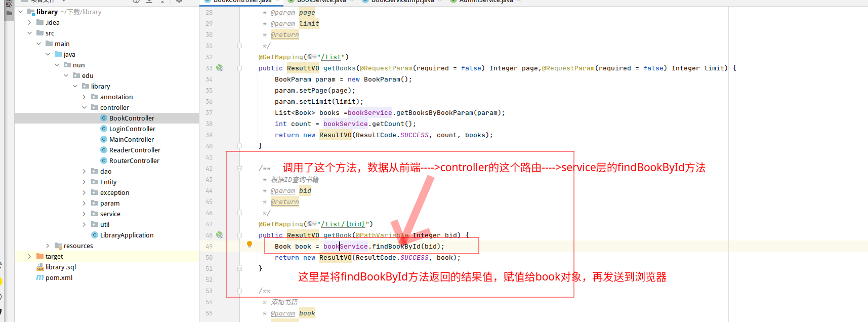This screenshot has width=868, height=322.
Task: Click "new BookParam()" on line 34
Action: (380, 79)
